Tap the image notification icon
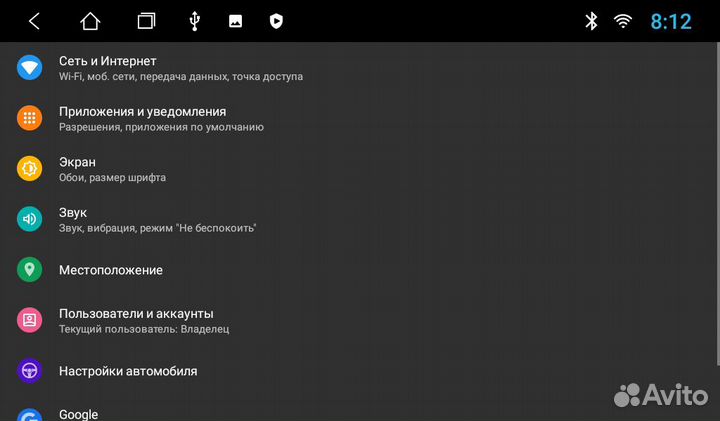Screen dimensions: 720x421 click(235, 21)
